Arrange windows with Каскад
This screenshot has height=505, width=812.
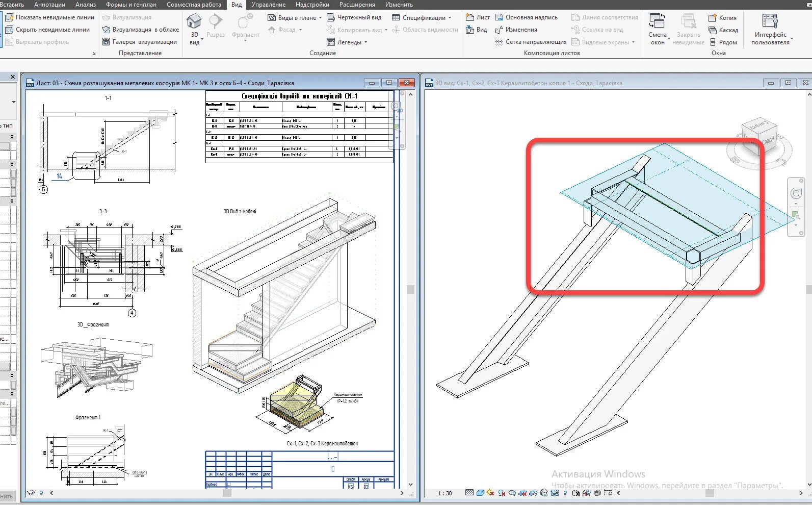[723, 30]
